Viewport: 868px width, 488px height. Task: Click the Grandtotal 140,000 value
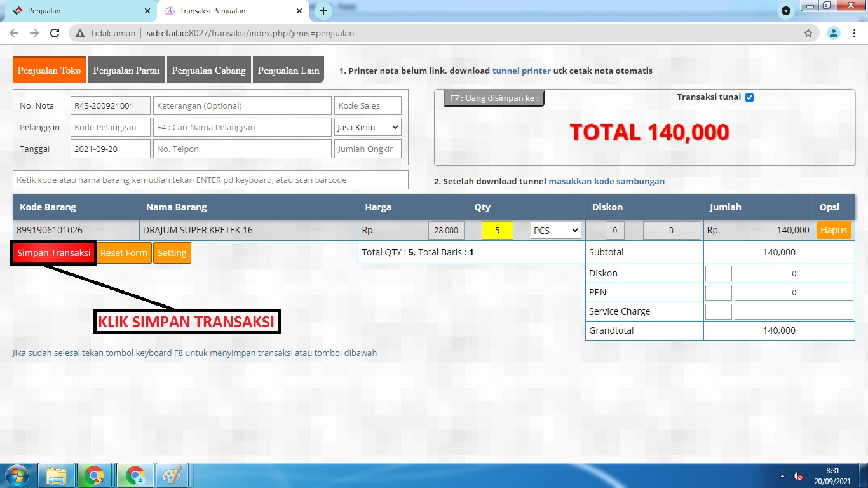coord(779,330)
